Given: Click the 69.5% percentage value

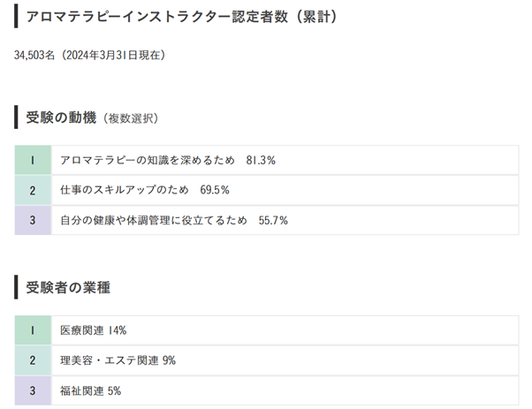Looking at the screenshot, I should [x=215, y=190].
